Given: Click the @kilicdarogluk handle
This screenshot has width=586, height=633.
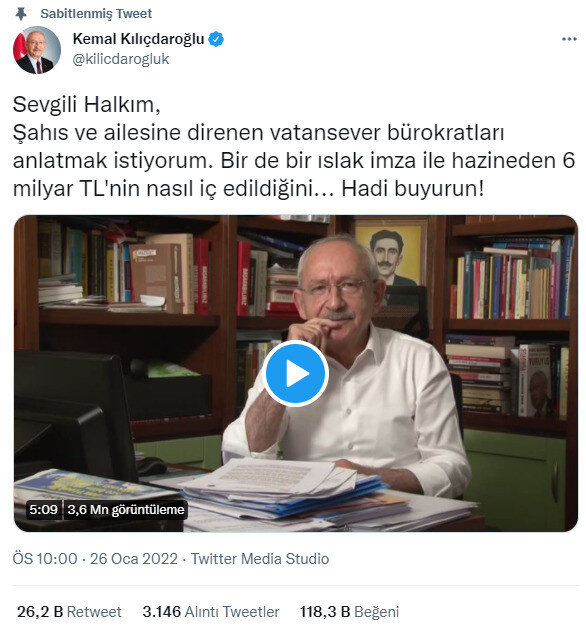Looking at the screenshot, I should pyautogui.click(x=121, y=59).
